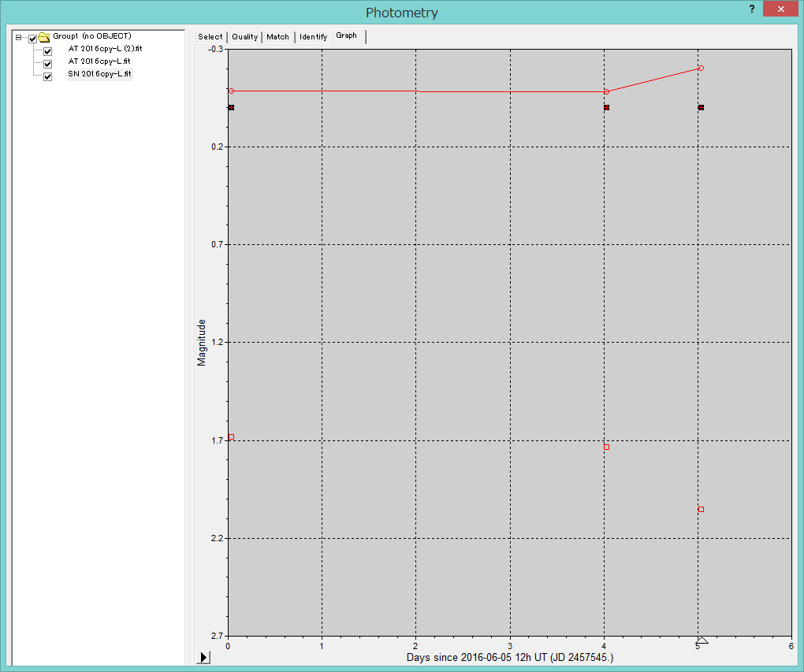Uncheck the SN 2016cpy-L.fit checkbox
The height and width of the screenshot is (672, 804).
pyautogui.click(x=47, y=77)
